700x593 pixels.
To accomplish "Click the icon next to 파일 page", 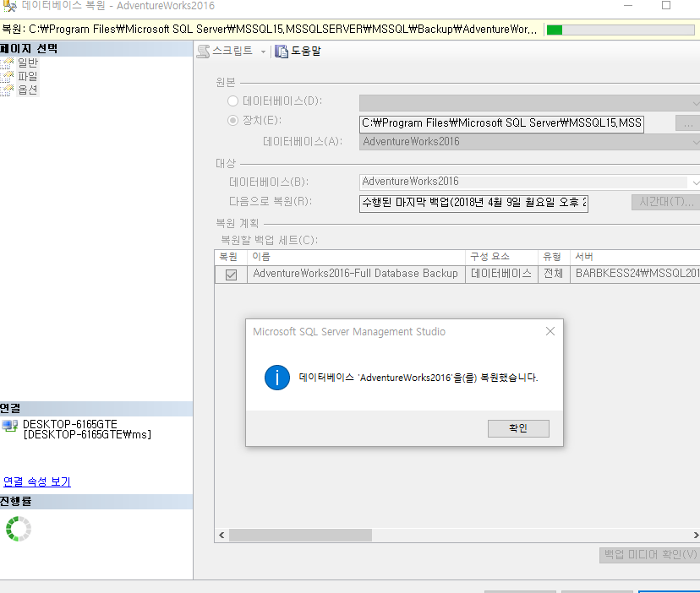I will [7, 77].
